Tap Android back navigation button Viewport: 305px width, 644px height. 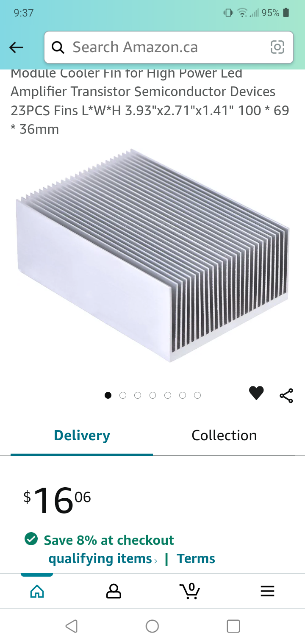pyautogui.click(x=72, y=626)
